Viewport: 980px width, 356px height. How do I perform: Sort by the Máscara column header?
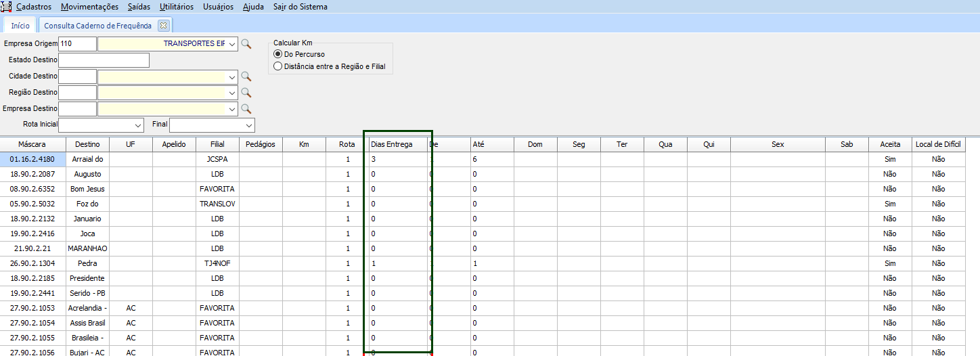point(32,144)
